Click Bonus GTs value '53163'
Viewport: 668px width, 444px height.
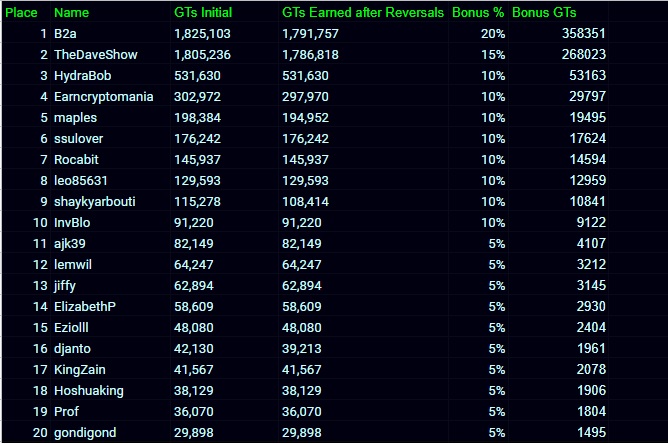(x=587, y=75)
